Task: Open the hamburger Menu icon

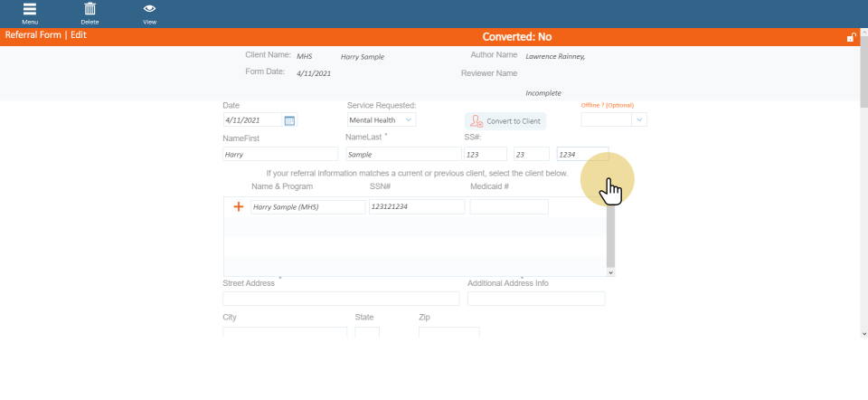Action: tap(30, 12)
